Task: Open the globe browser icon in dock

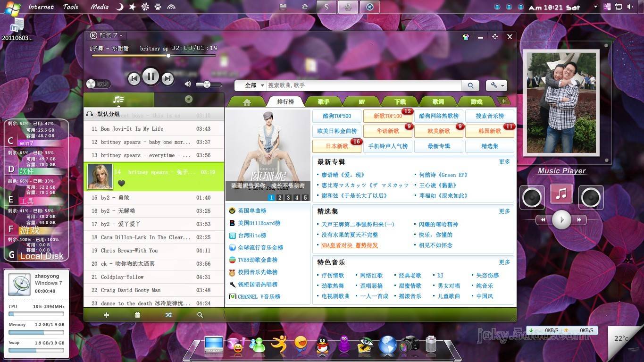Action: pos(387,345)
